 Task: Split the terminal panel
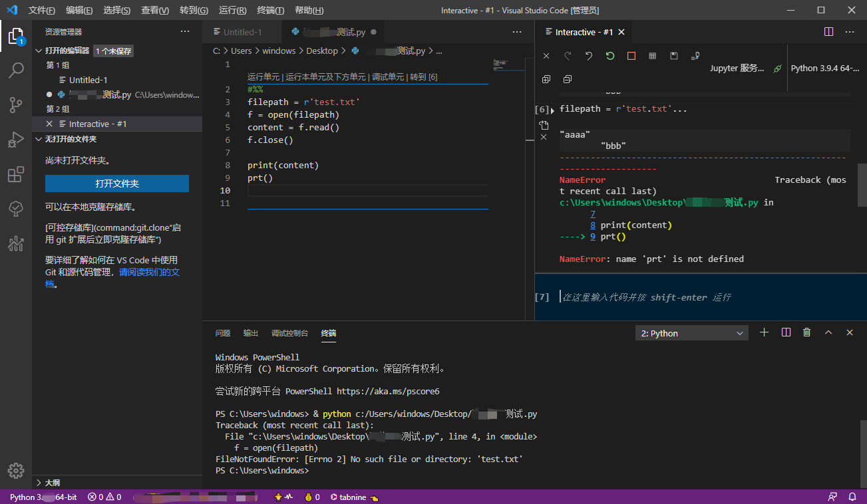(x=786, y=332)
